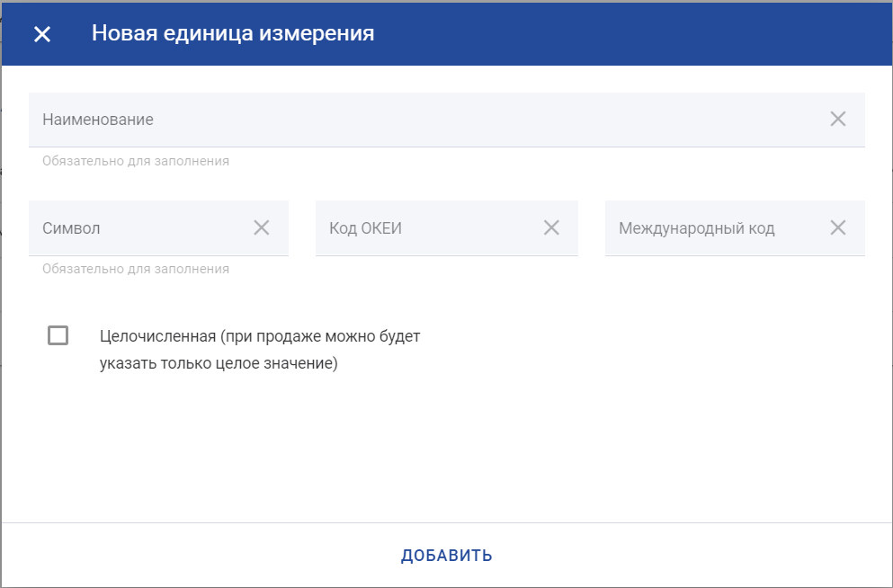Clear the Символ field with its X icon
Screen dimensions: 893x588
coord(261,227)
